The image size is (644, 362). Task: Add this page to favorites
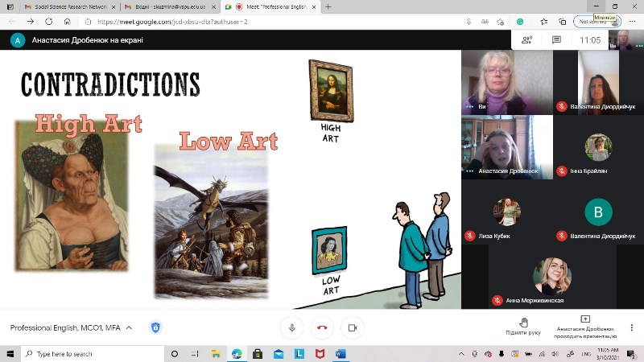pyautogui.click(x=500, y=22)
